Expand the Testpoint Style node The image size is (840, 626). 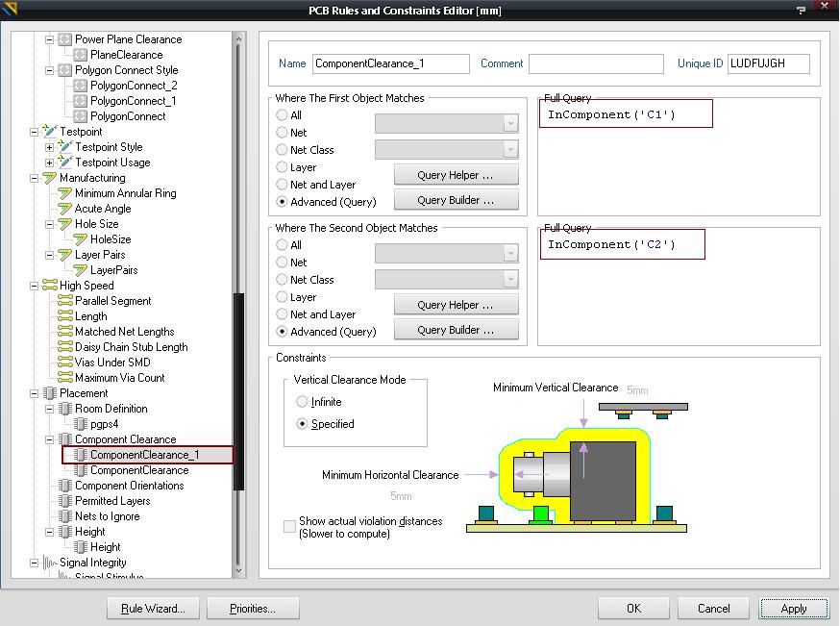[x=50, y=147]
